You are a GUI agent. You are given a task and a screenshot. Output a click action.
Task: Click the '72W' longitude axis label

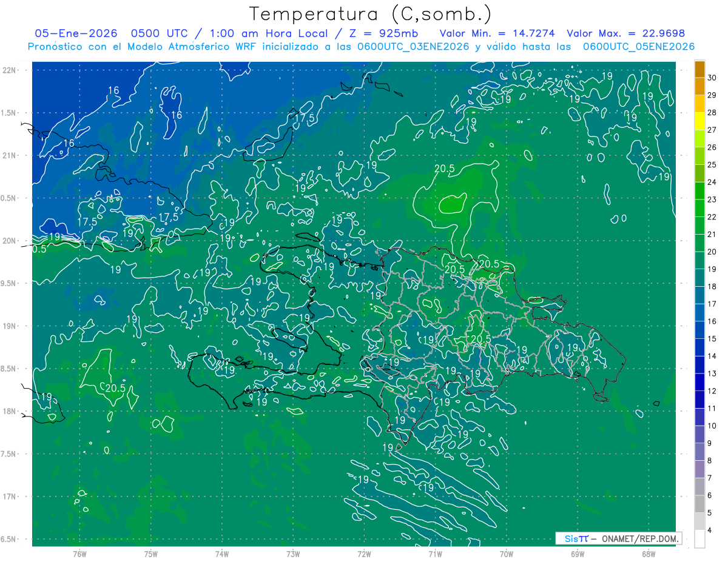[364, 554]
